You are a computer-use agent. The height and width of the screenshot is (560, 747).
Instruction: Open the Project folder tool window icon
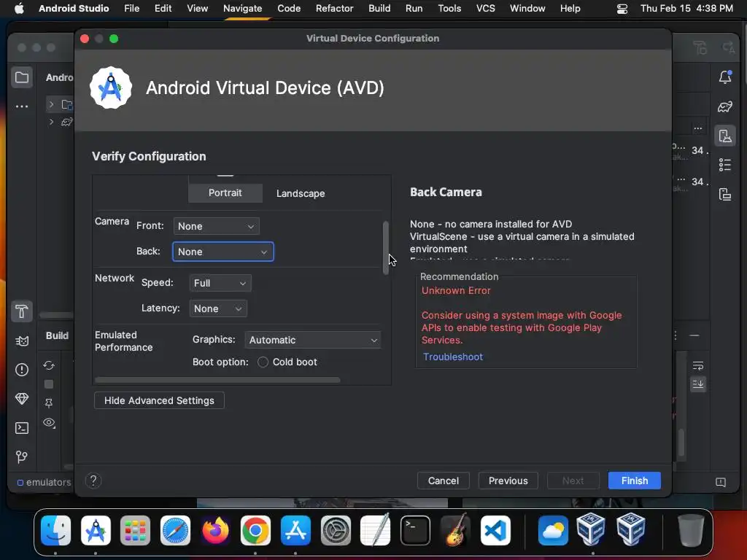coord(22,77)
